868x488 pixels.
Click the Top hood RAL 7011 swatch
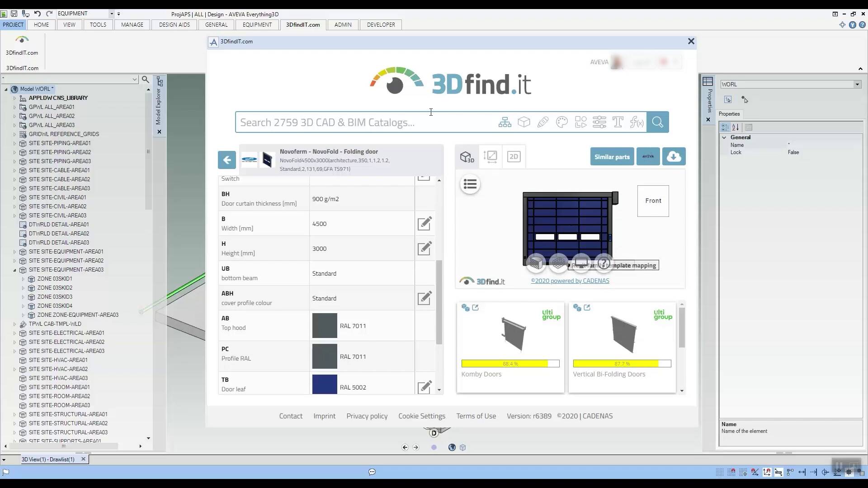point(325,326)
